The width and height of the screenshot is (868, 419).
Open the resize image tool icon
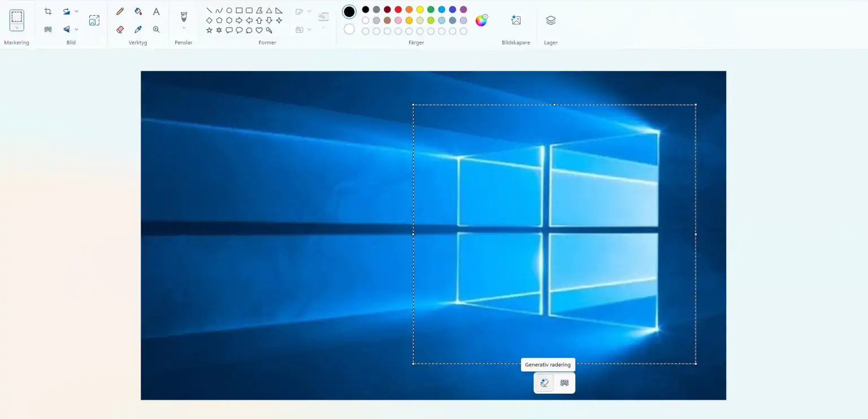click(x=94, y=20)
